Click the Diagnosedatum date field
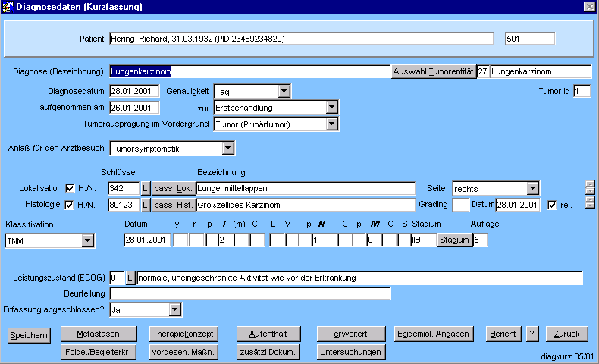Screen dimensions: 599x364 tap(134, 92)
